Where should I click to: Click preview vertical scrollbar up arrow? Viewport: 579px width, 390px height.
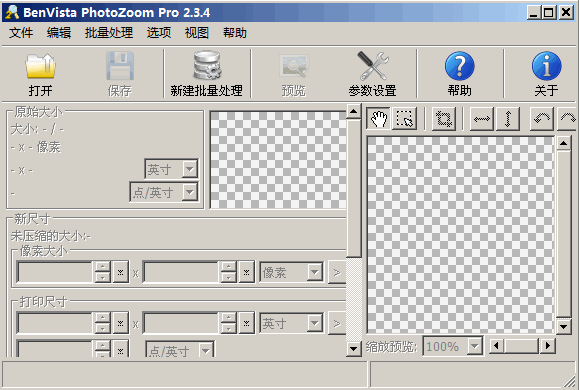563,143
